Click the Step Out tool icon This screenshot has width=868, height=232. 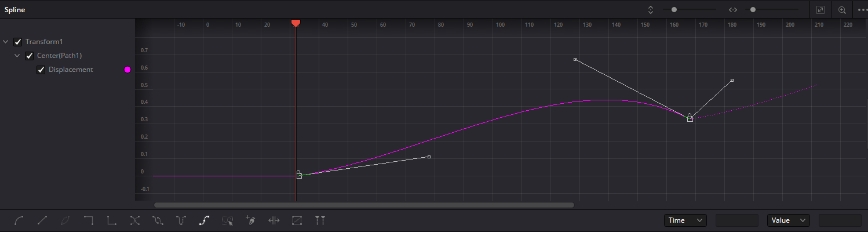click(x=112, y=220)
